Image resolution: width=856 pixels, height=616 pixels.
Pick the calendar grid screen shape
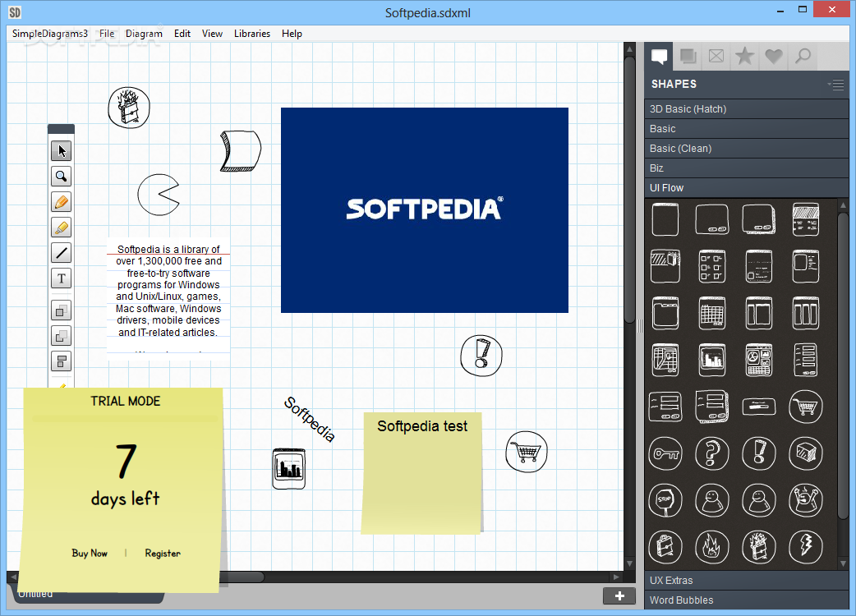tap(712, 313)
